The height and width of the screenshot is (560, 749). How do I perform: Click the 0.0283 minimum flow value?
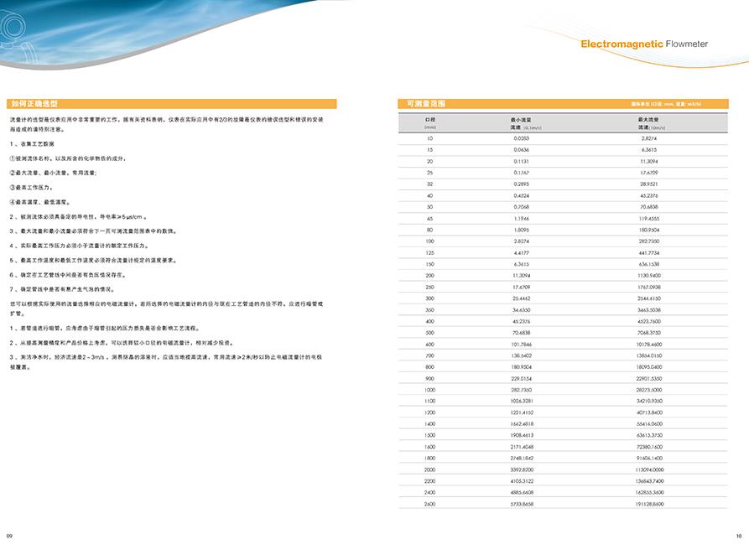(522, 137)
